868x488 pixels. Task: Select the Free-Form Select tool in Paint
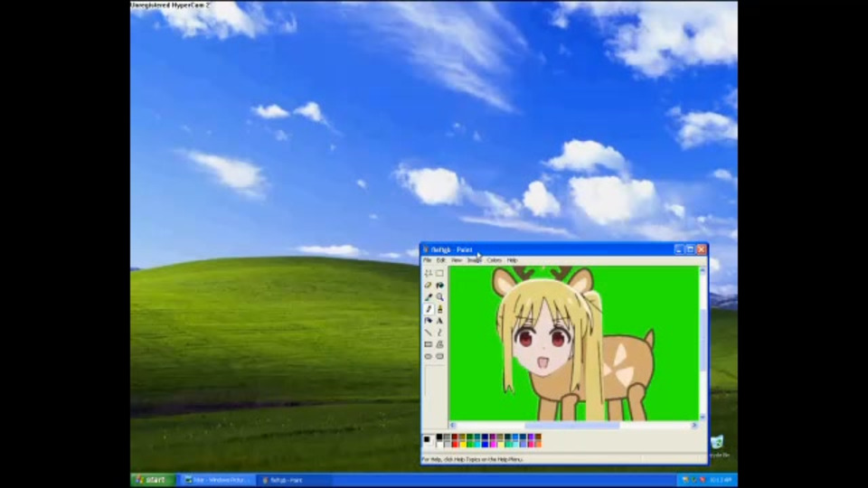coord(428,273)
